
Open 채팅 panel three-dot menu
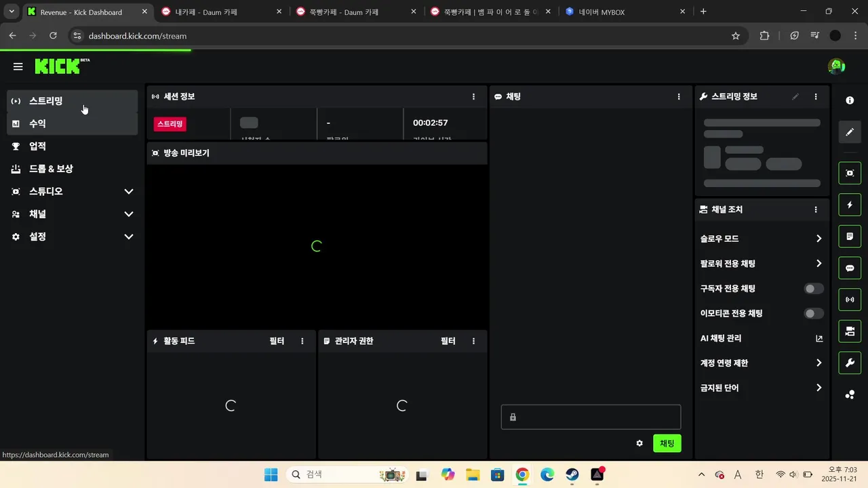[x=679, y=97]
